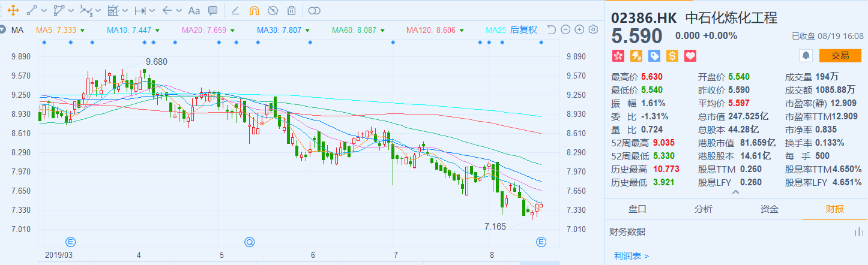Click the undo/reset chart arrow icon
The width and height of the screenshot is (868, 265).
click(552, 29)
